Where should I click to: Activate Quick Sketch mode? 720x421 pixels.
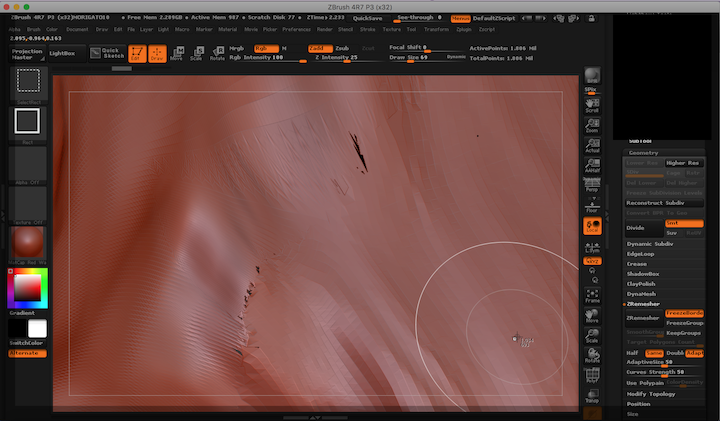pyautogui.click(x=107, y=53)
